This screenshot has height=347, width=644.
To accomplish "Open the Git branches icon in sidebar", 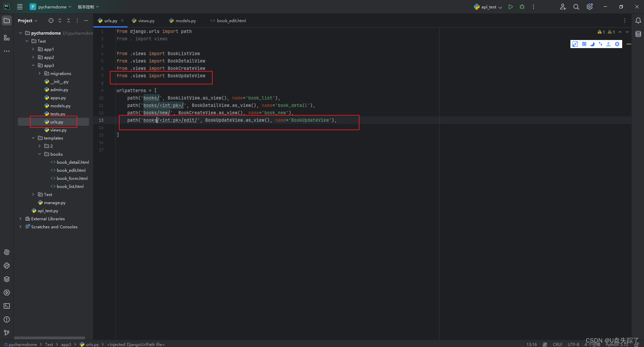I will [7, 333].
